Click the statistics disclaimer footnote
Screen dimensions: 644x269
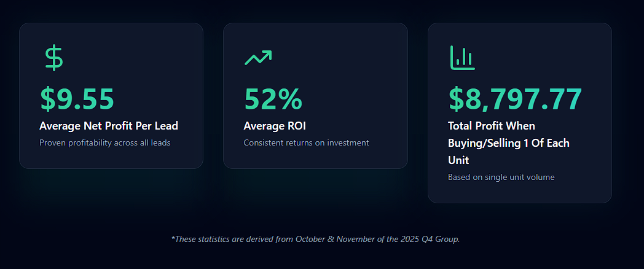(x=315, y=239)
